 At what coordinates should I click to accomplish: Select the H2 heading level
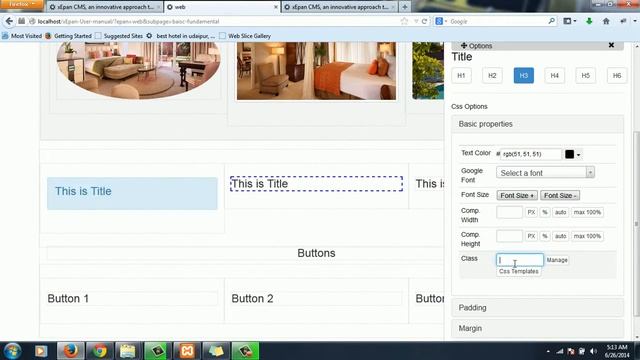coord(492,76)
